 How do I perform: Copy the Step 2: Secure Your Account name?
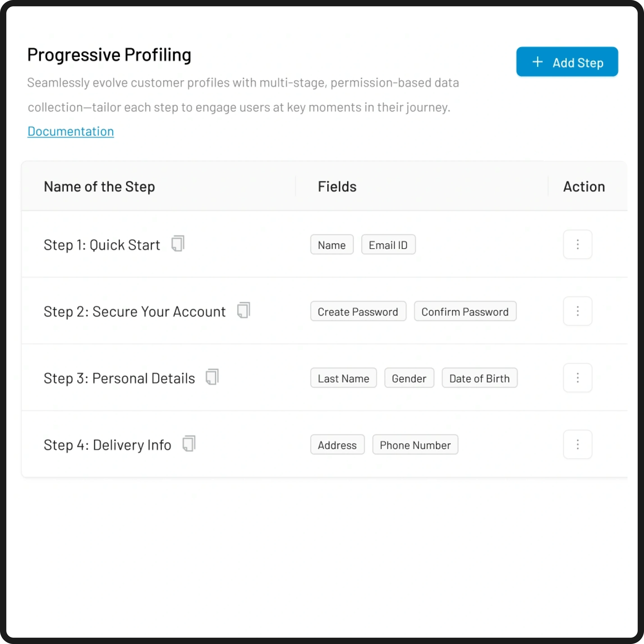coord(243,310)
